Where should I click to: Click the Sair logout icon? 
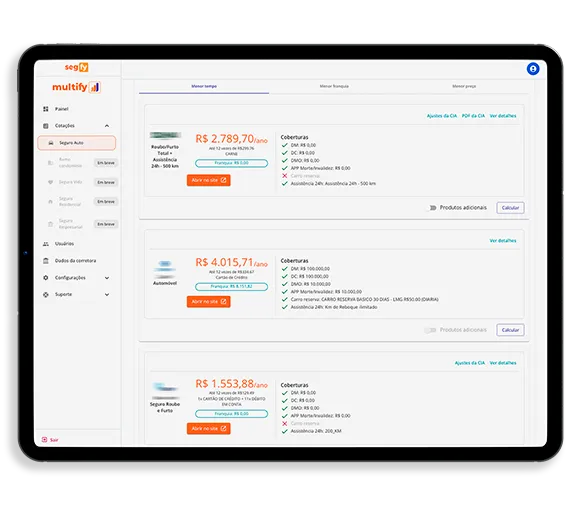pos(44,439)
